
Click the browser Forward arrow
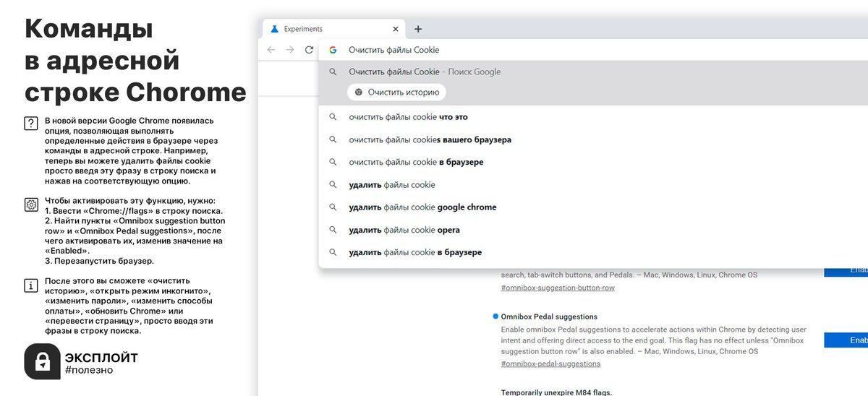pos(290,50)
